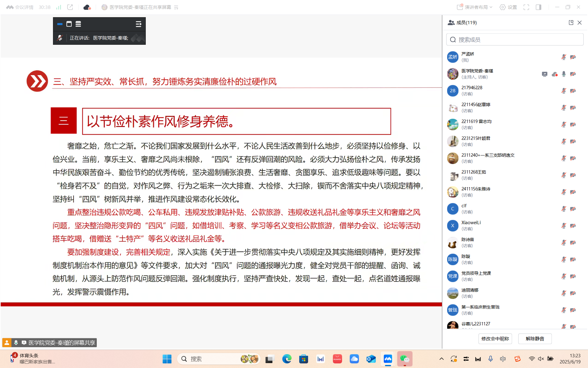
Task: Click the 修改会中昵称 button
Action: [495, 339]
